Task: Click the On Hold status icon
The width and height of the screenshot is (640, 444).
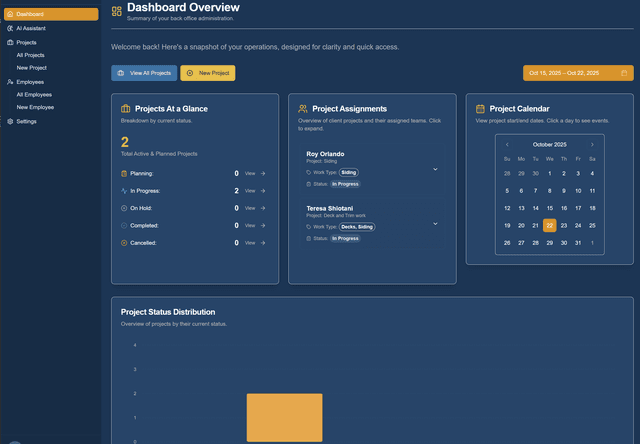Action: pyautogui.click(x=124, y=208)
